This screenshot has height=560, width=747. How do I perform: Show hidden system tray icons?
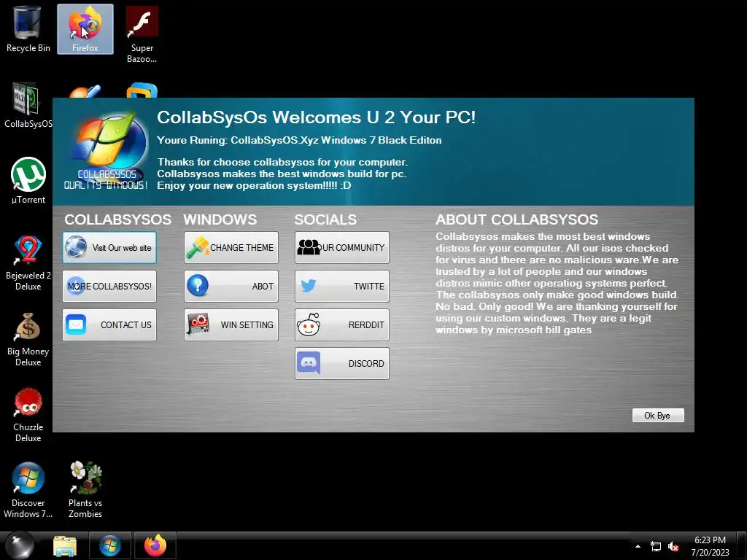(x=638, y=546)
